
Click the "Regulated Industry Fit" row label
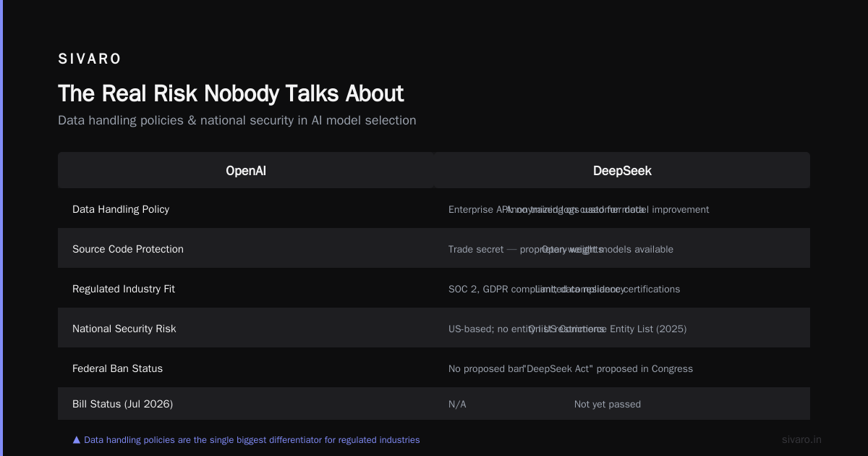point(124,289)
